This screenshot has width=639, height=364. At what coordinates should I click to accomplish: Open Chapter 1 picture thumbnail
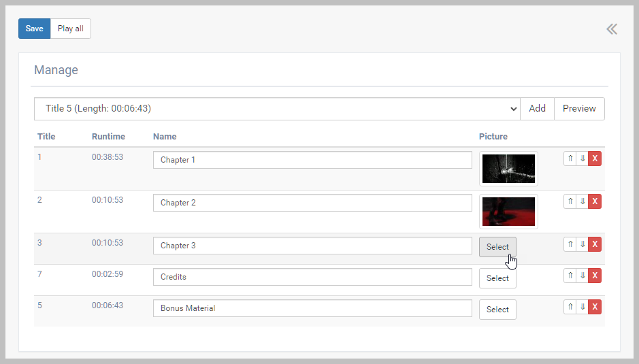(508, 169)
